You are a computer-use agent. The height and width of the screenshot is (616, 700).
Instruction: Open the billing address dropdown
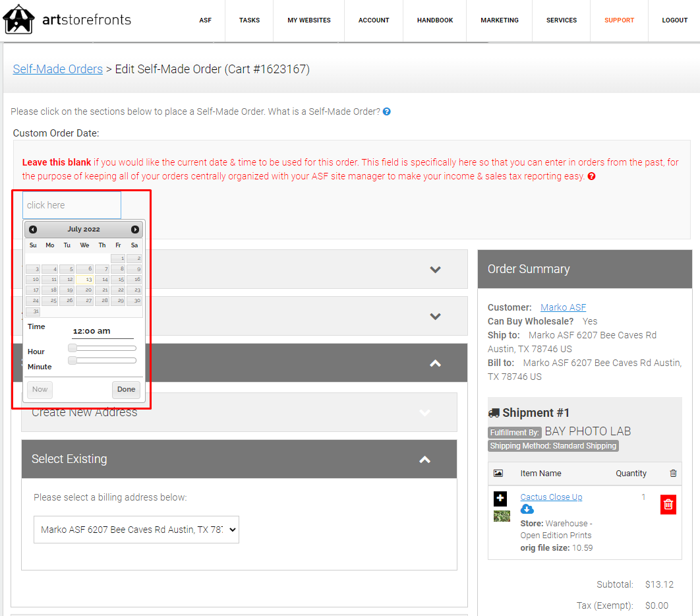click(x=136, y=530)
